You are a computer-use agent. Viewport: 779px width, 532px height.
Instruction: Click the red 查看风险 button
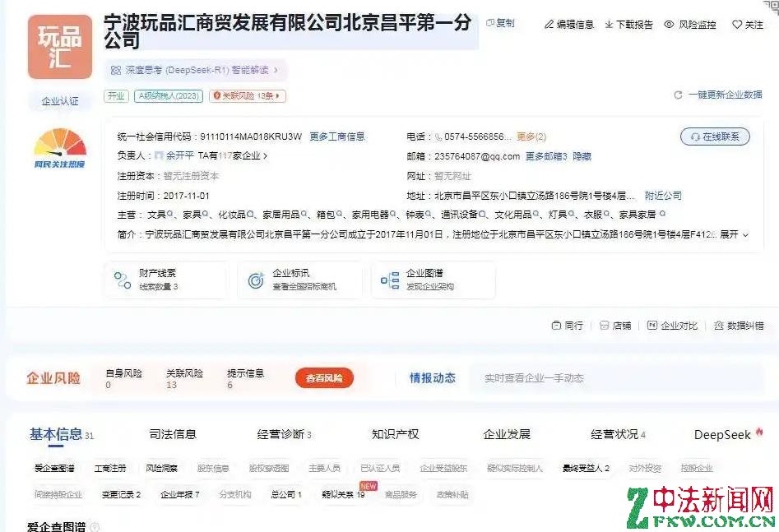(x=324, y=378)
